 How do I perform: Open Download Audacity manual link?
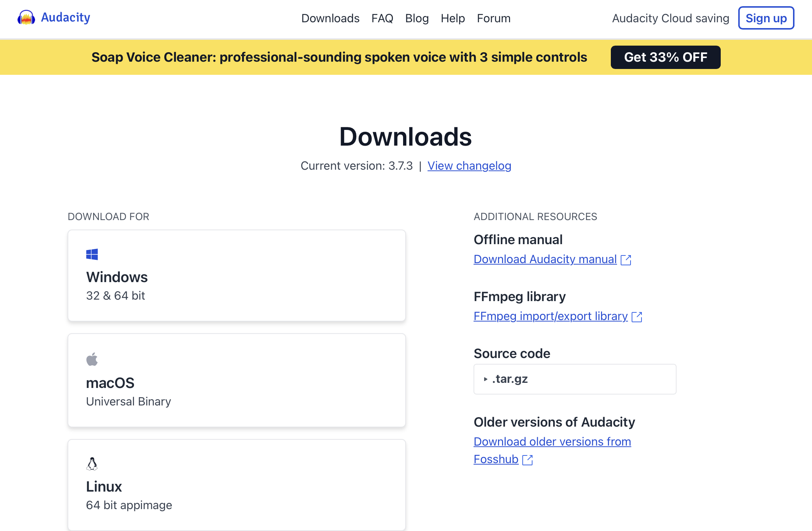click(x=545, y=259)
